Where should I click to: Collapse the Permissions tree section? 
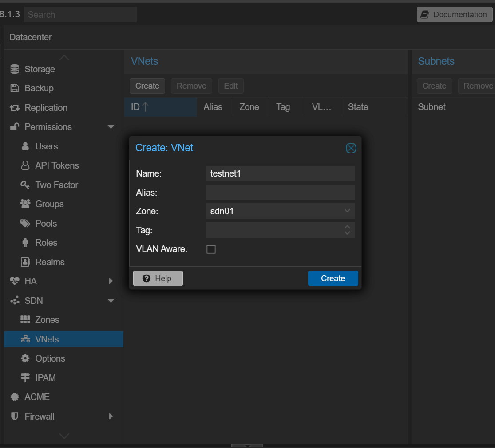[111, 127]
